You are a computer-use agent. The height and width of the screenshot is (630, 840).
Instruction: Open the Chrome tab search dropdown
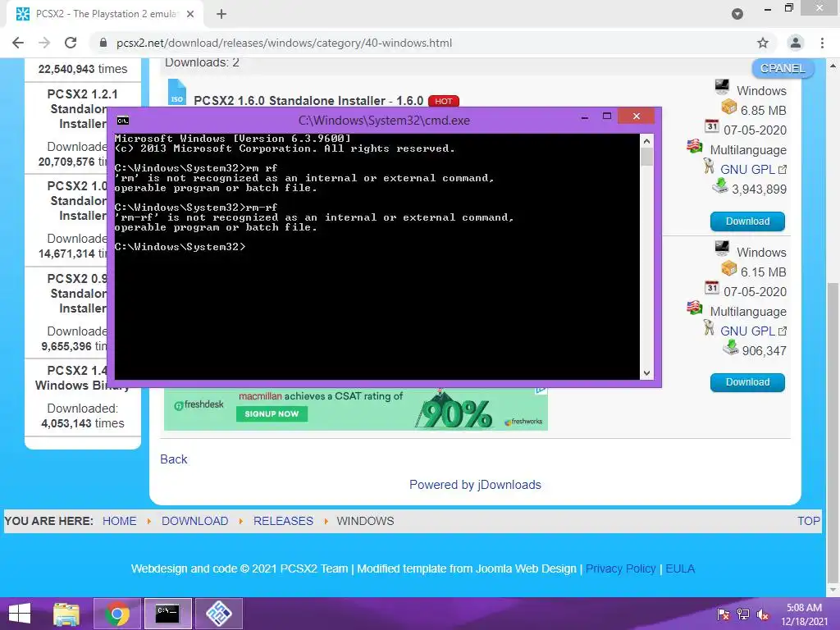pos(737,14)
